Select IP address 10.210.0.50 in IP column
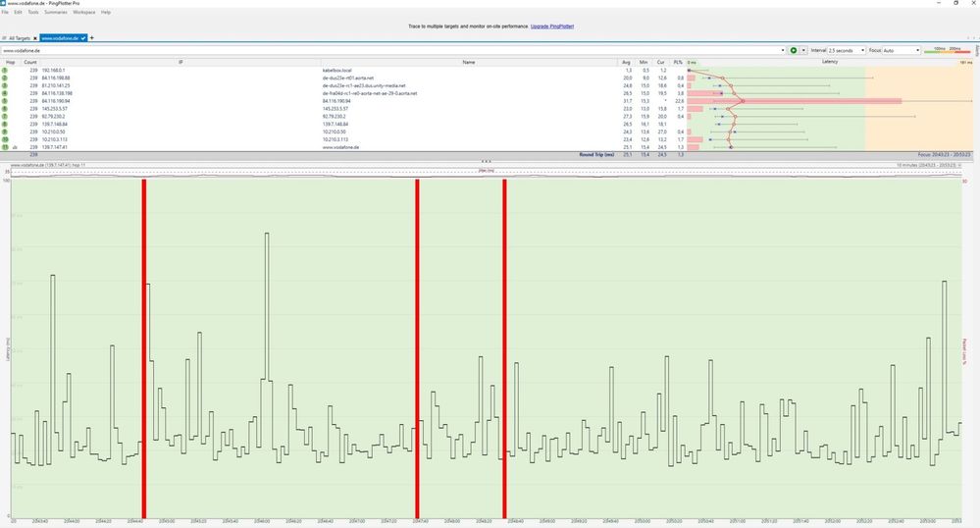Viewport: 980px width, 528px height. (53, 132)
